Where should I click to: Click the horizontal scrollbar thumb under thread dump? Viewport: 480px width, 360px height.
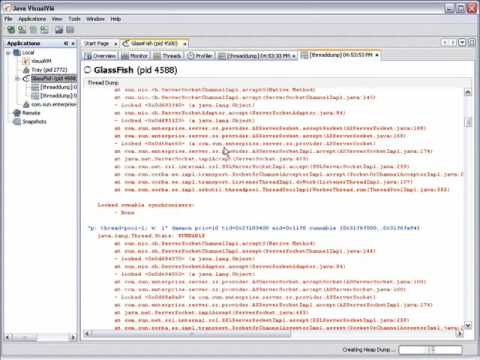pyautogui.click(x=191, y=333)
